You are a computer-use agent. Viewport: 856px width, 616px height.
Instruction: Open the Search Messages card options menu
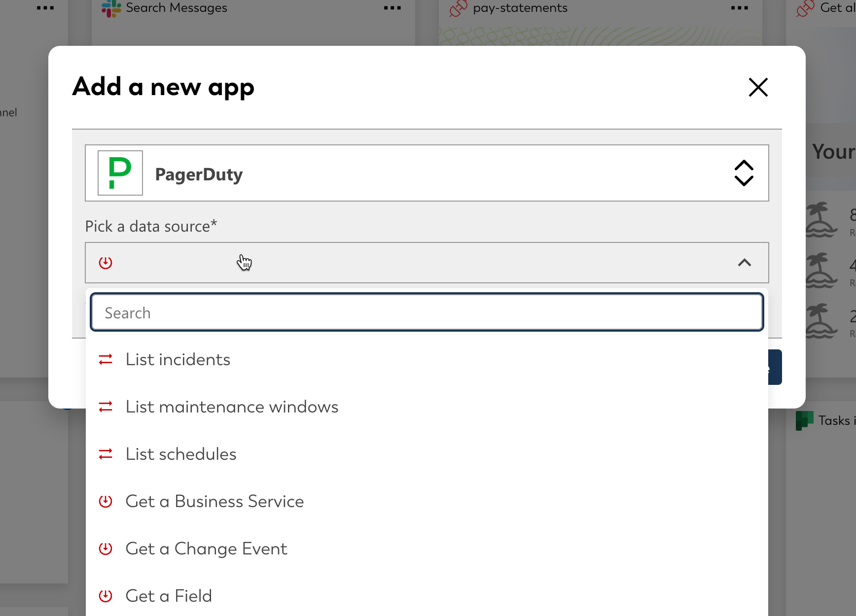coord(392,8)
